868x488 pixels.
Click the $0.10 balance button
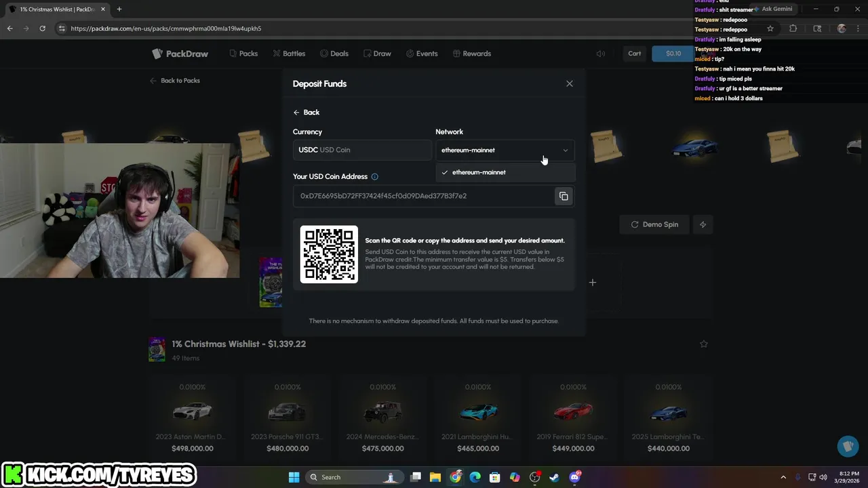673,54
